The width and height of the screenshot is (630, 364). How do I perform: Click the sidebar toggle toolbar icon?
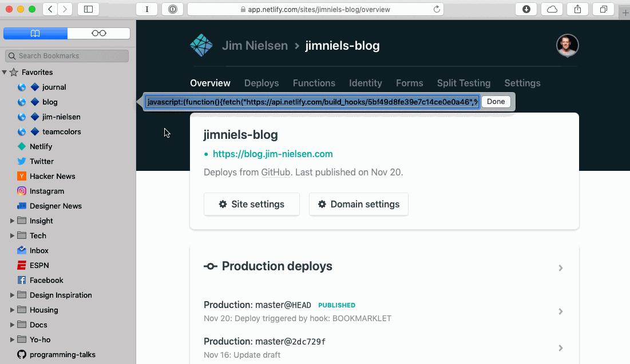(88, 9)
